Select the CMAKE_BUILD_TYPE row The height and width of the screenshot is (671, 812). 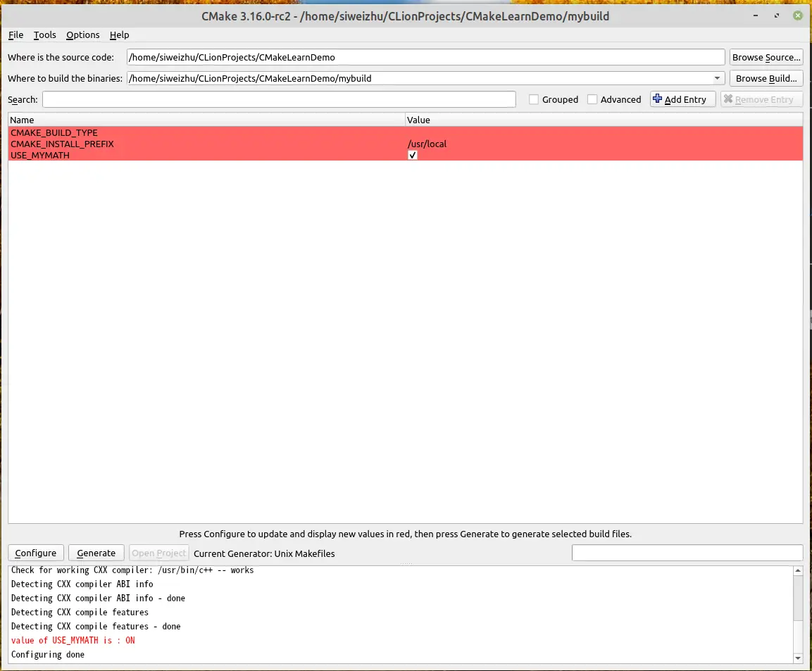[x=406, y=132]
